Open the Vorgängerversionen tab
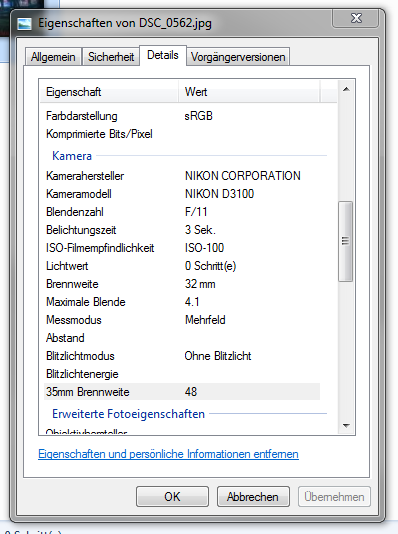This screenshot has width=398, height=534. [x=238, y=57]
